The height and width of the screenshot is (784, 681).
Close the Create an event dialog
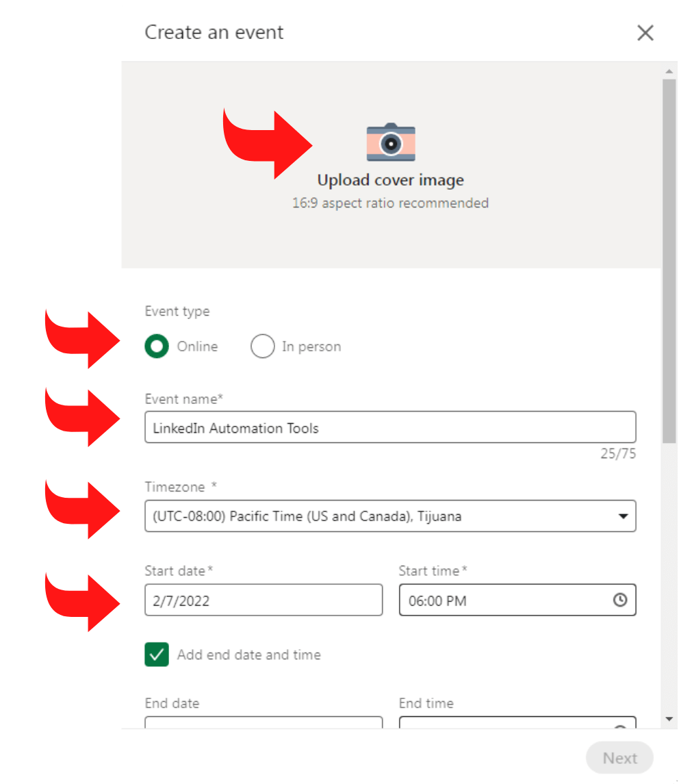click(645, 33)
